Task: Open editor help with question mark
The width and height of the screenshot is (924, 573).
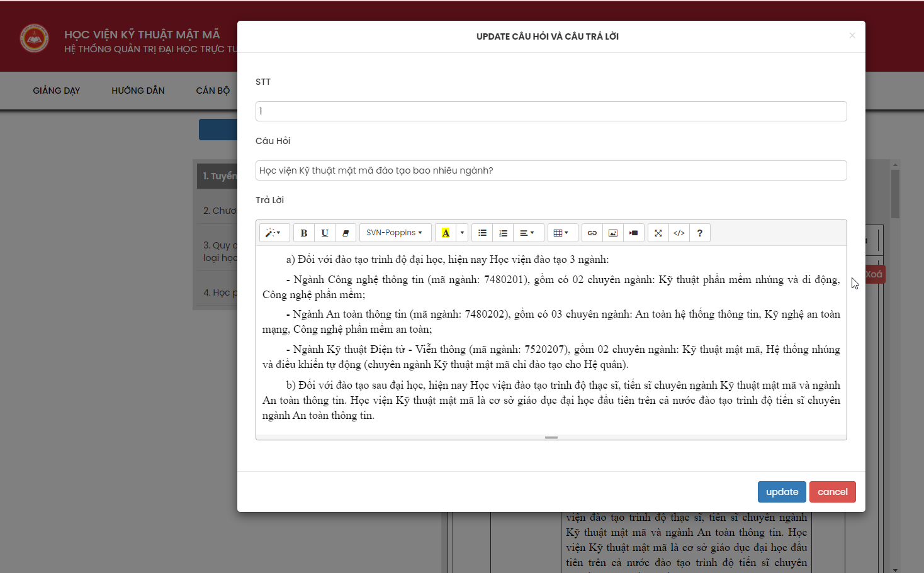Action: [x=700, y=233]
